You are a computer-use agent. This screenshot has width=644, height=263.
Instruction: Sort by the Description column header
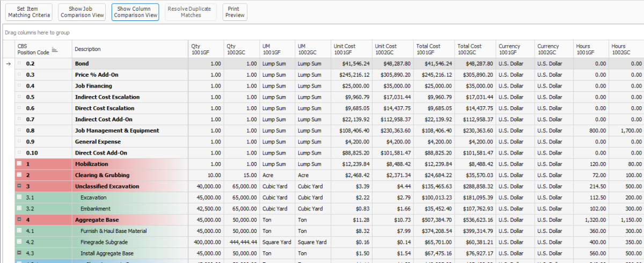129,49
